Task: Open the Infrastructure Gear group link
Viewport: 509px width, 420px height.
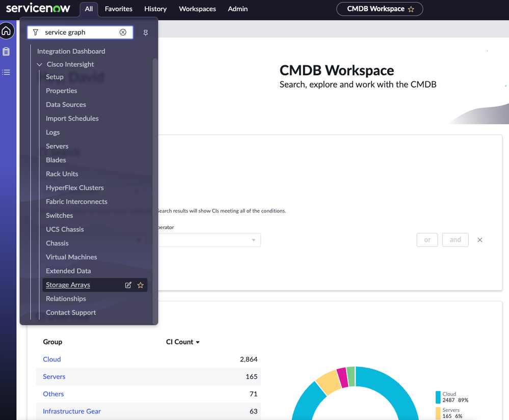Action: 72,411
